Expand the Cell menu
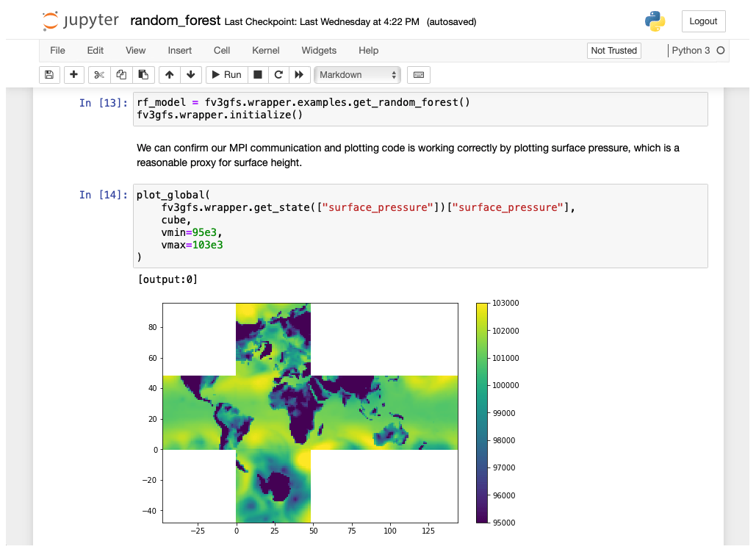756x552 pixels. click(x=222, y=51)
